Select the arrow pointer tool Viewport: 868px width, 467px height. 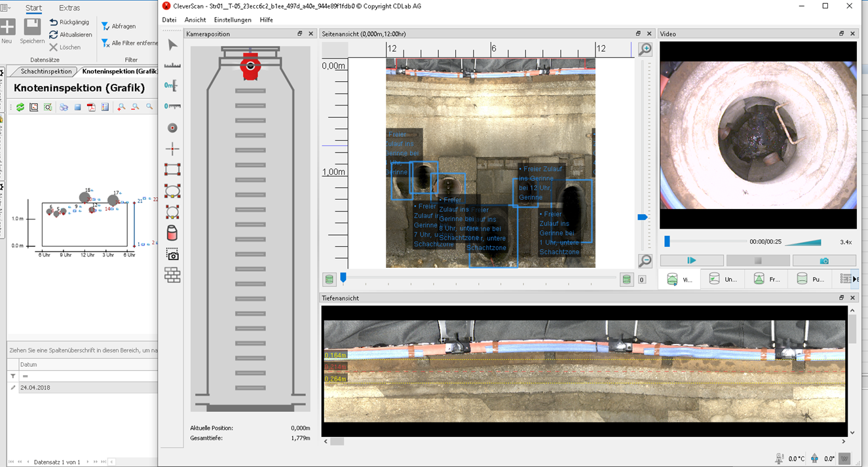point(172,45)
